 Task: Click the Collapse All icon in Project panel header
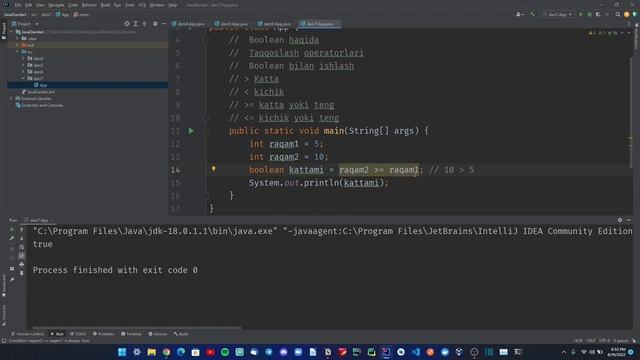[x=144, y=24]
